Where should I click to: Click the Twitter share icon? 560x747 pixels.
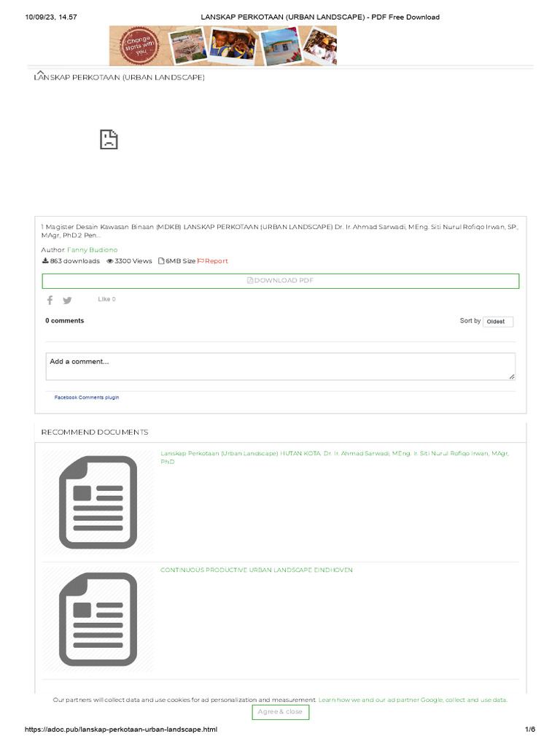tap(67, 300)
